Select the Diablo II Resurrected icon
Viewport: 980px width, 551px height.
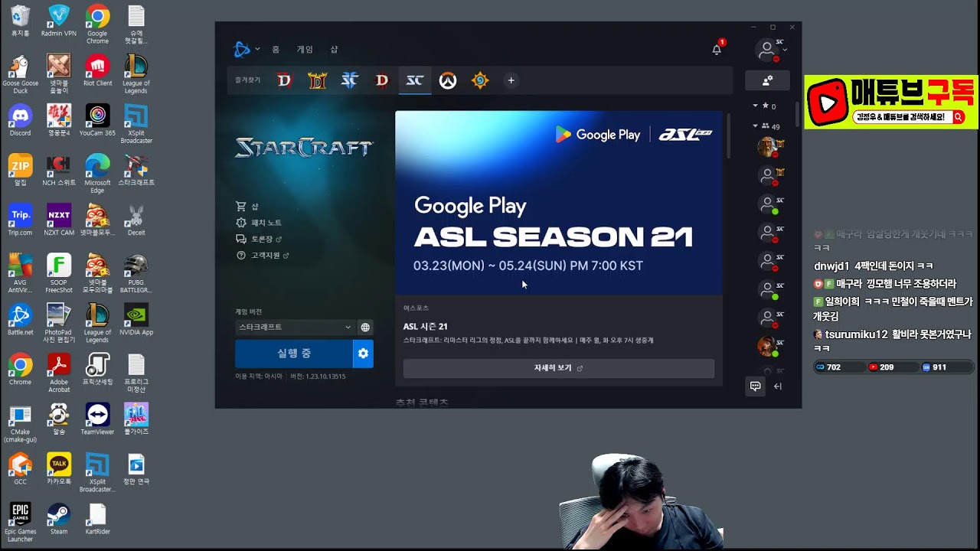(x=317, y=80)
